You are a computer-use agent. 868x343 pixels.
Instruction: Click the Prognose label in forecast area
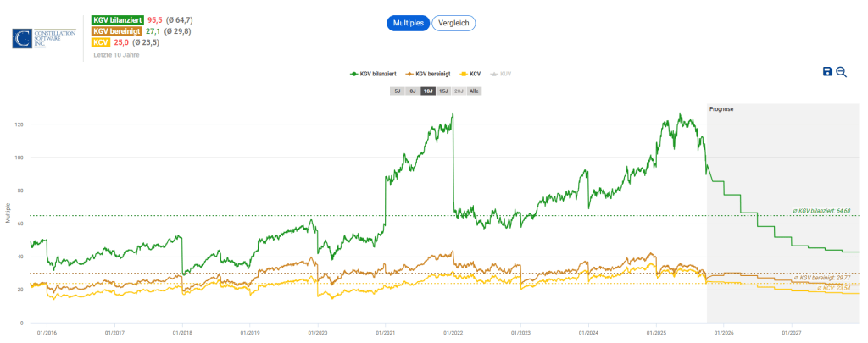click(721, 109)
